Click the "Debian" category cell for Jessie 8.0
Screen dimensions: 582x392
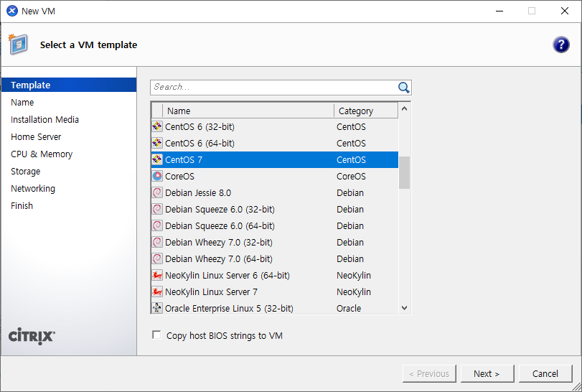[x=350, y=192]
